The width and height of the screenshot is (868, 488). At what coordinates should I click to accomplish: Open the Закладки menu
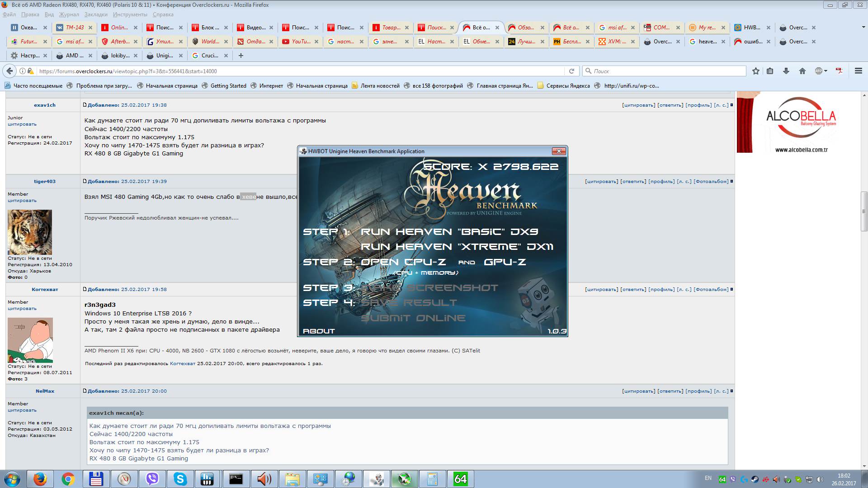click(96, 14)
